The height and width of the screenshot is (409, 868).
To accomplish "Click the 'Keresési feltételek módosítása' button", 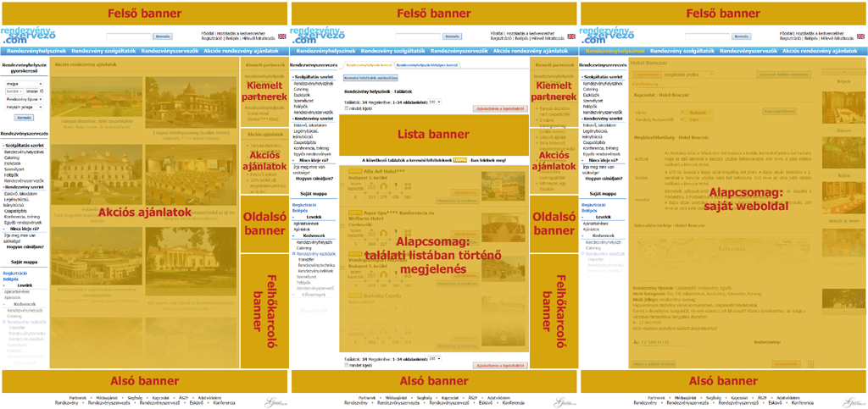I will (370, 78).
